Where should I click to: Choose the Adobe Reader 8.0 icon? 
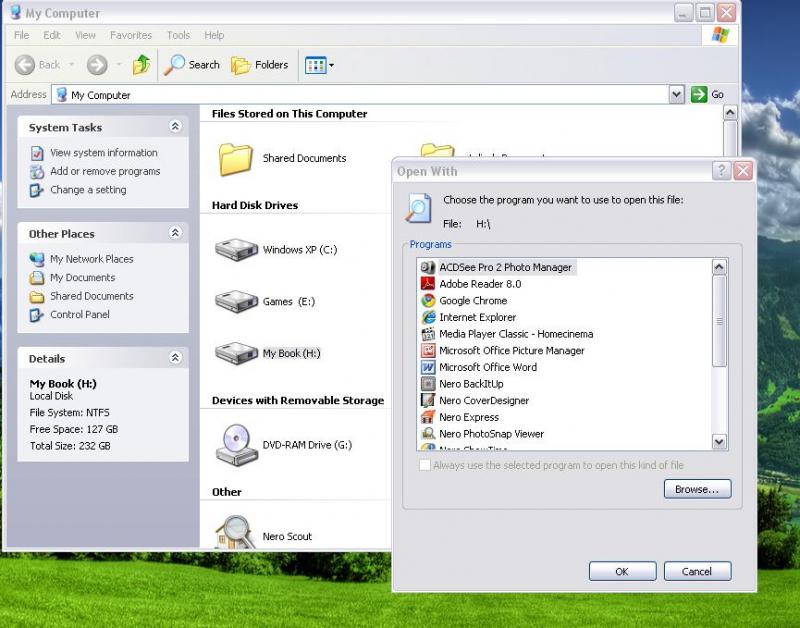click(x=428, y=284)
